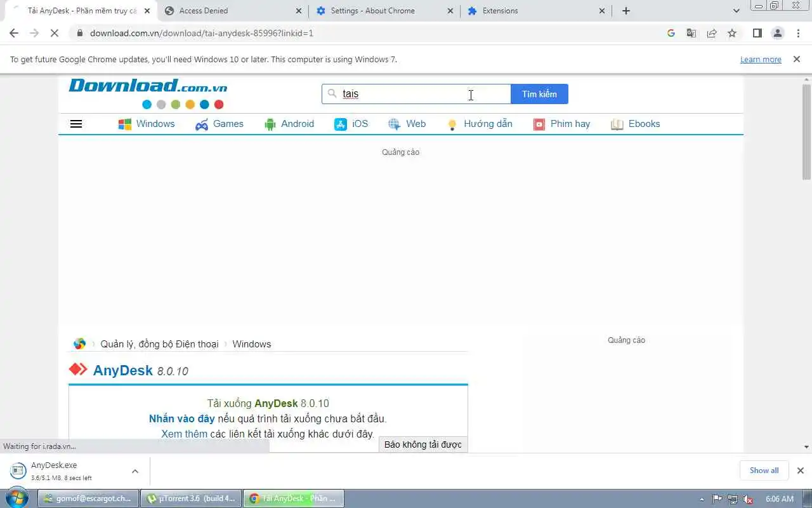Open the Windows breadcrumb link
The width and height of the screenshot is (812, 508).
pyautogui.click(x=252, y=344)
